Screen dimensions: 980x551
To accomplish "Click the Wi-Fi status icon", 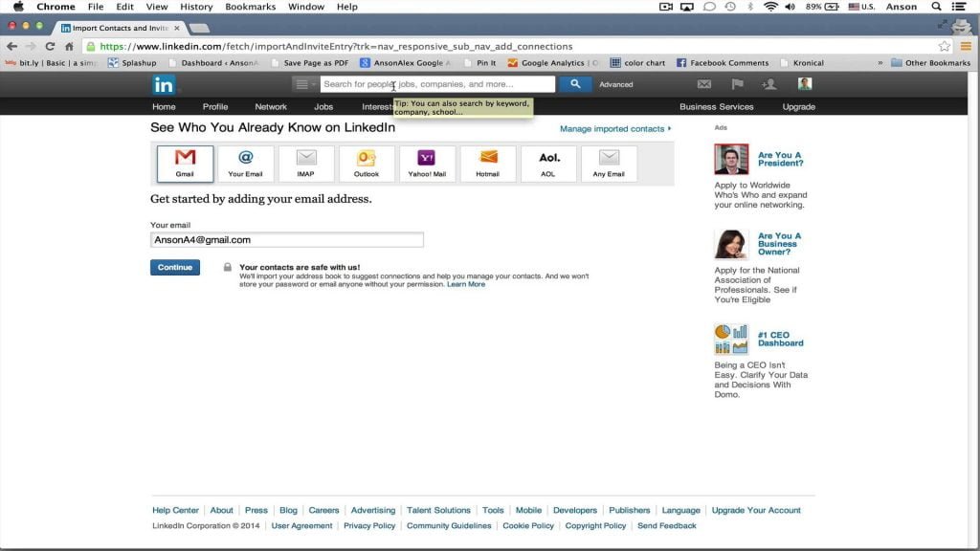I will (x=770, y=7).
